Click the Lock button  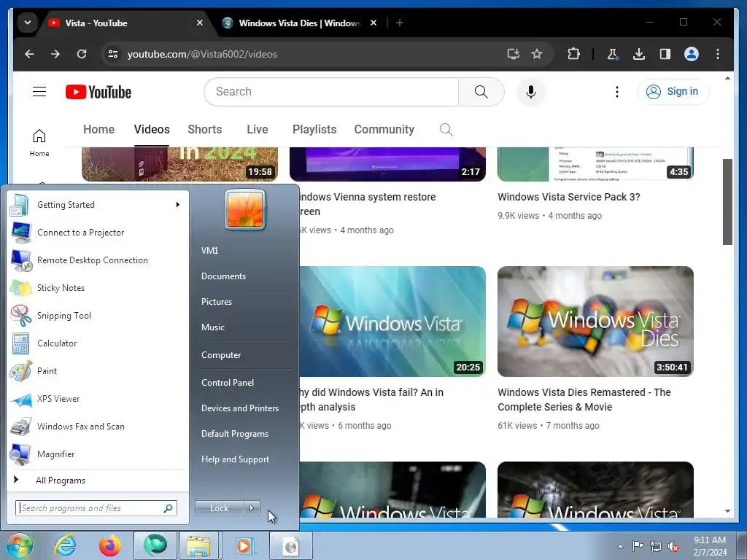click(219, 508)
